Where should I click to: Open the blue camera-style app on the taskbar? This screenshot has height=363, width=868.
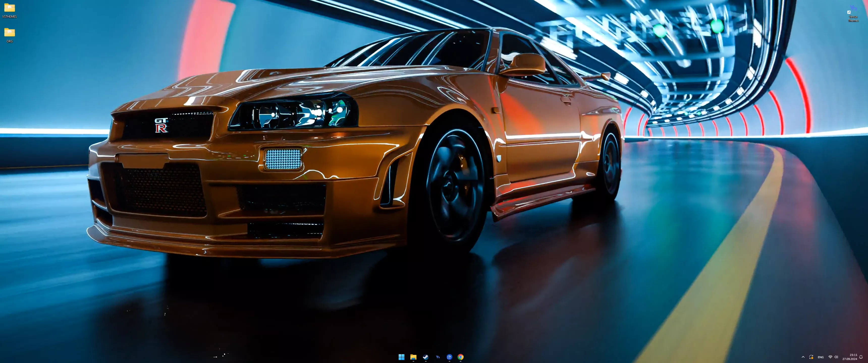449,357
